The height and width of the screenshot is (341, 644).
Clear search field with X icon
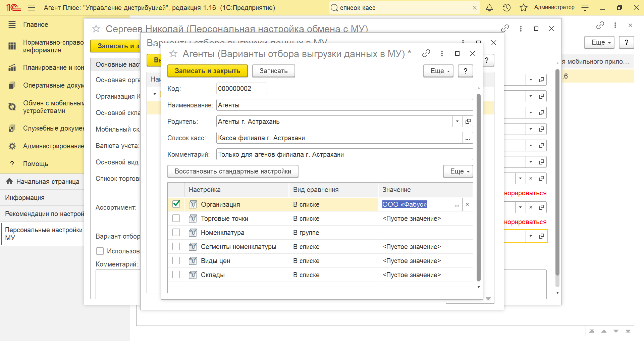pos(475,8)
